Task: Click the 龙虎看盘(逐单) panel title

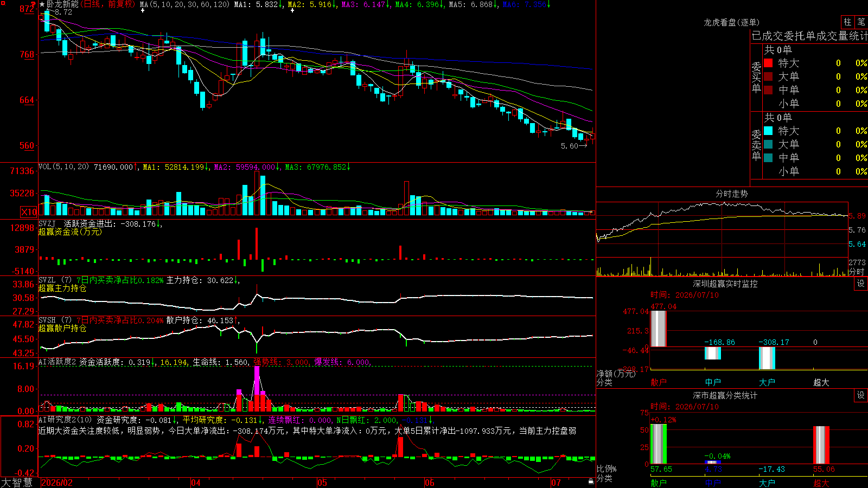Action: click(x=732, y=22)
